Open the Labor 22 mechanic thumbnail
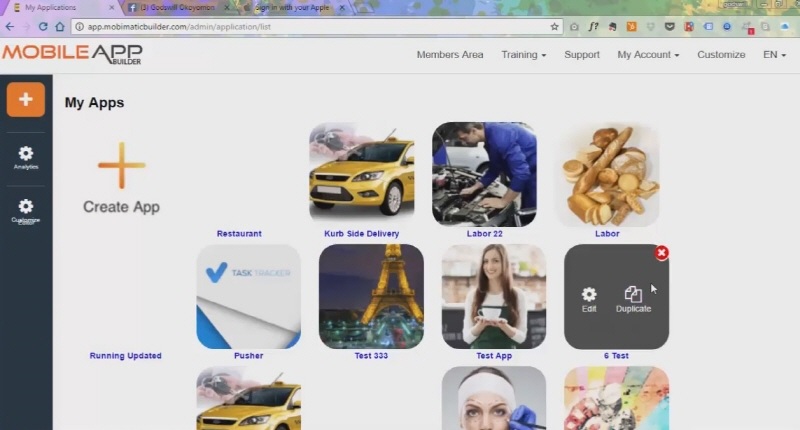The height and width of the screenshot is (430, 800). click(484, 174)
